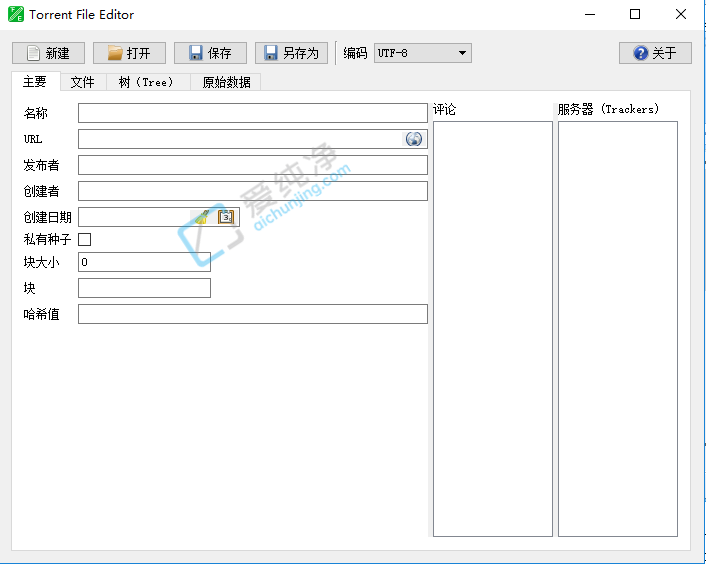Switch to the 文件 tab

coord(83,82)
